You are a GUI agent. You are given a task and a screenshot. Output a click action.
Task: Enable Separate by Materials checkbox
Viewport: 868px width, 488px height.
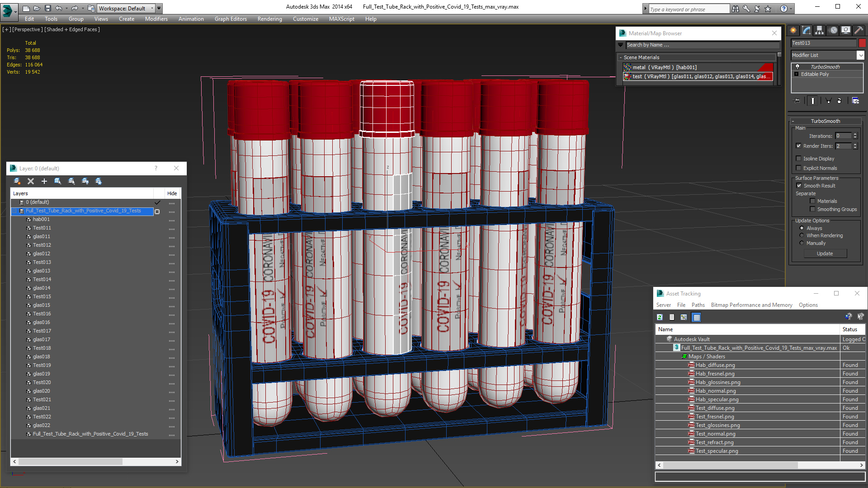coord(812,201)
